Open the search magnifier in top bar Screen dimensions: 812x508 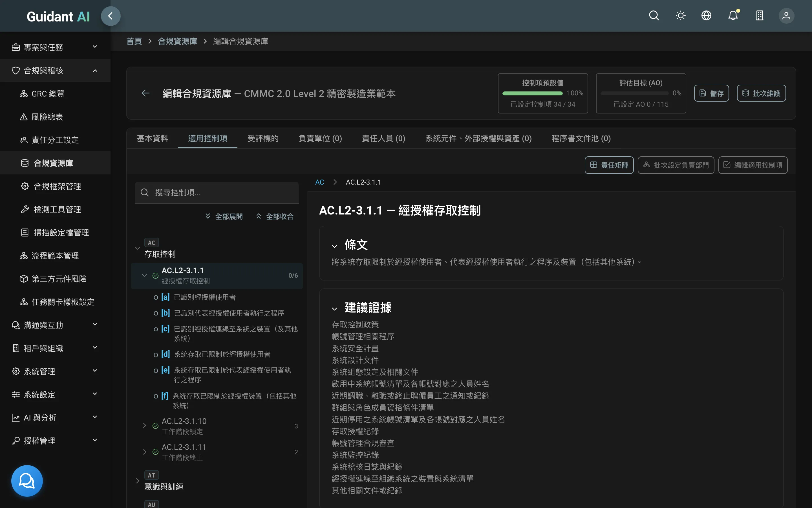[x=654, y=16]
